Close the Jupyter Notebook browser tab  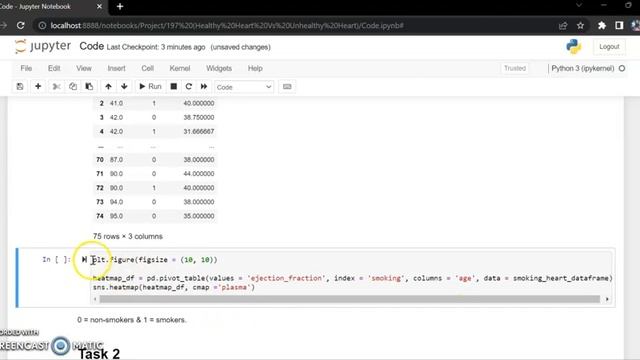click(99, 7)
